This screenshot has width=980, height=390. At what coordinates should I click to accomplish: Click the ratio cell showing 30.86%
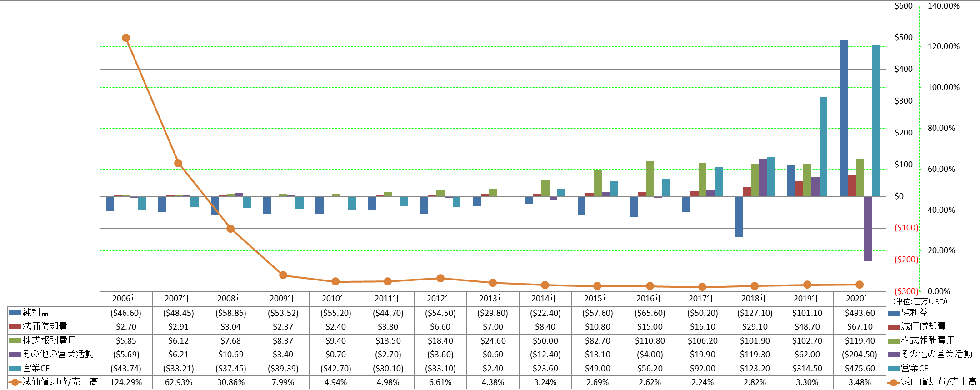coord(231,382)
